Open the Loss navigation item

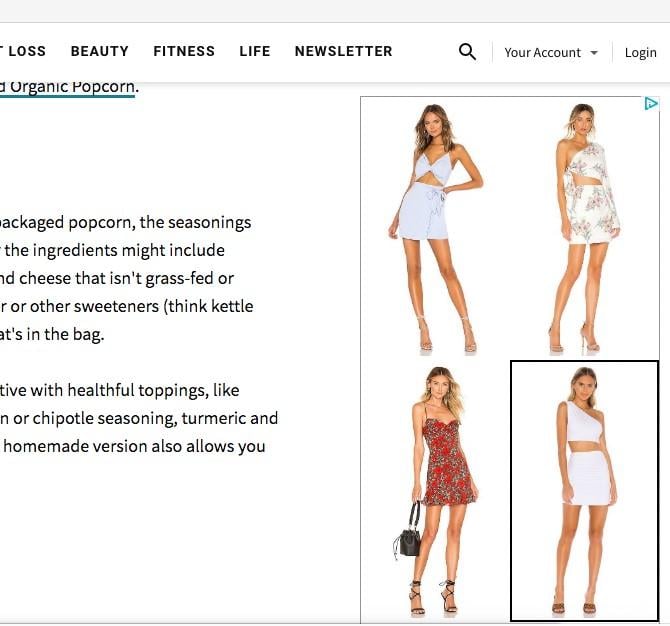click(24, 51)
